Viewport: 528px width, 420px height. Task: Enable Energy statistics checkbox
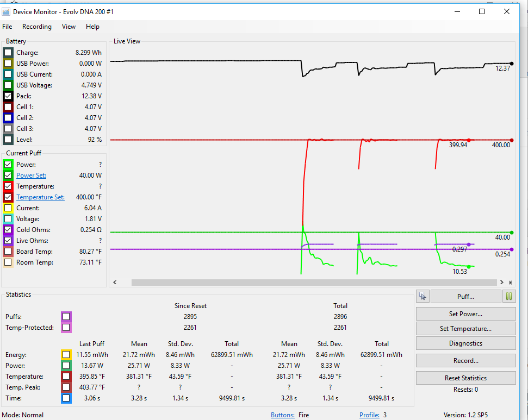tap(66, 355)
